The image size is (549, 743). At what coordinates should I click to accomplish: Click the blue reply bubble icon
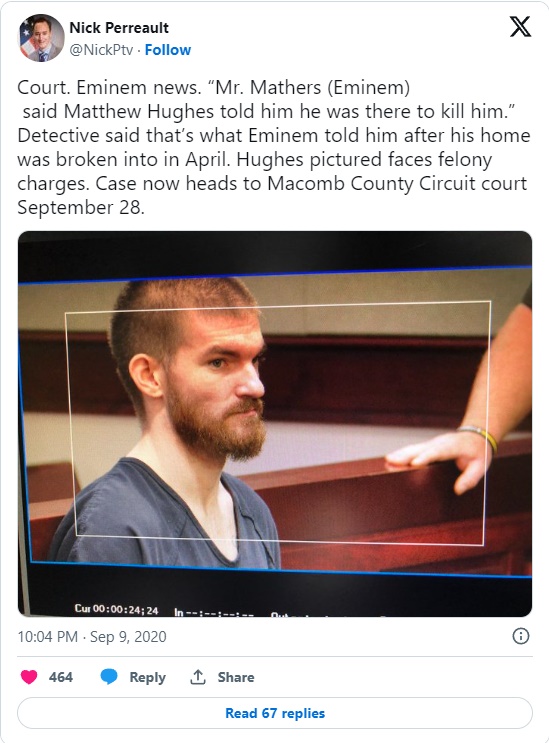click(x=109, y=677)
